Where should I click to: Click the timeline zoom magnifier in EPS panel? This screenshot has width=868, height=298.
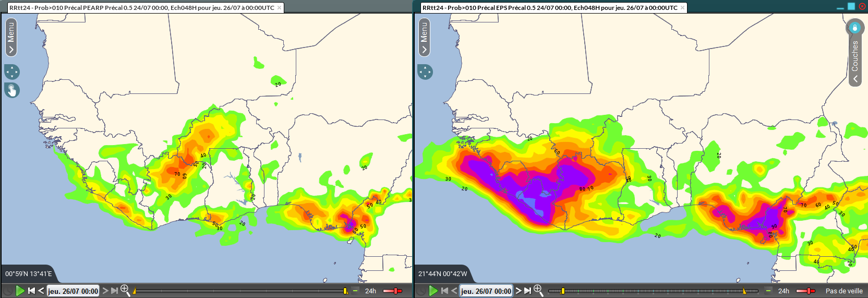[538, 290]
